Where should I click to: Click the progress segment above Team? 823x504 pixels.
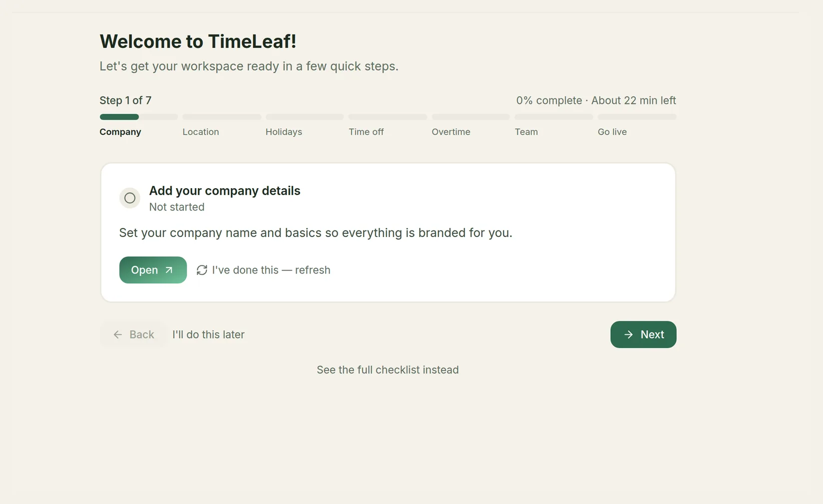(554, 117)
